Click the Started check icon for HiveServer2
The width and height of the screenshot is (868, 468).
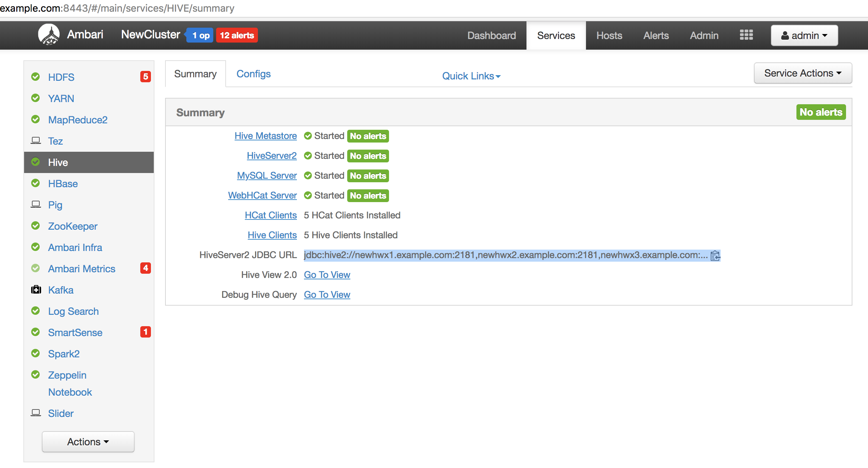(x=308, y=156)
